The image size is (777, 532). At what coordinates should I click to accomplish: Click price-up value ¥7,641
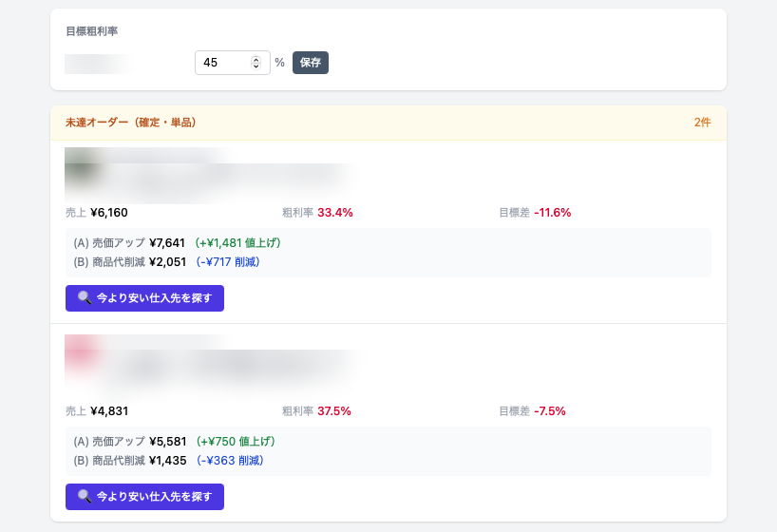[x=167, y=243]
